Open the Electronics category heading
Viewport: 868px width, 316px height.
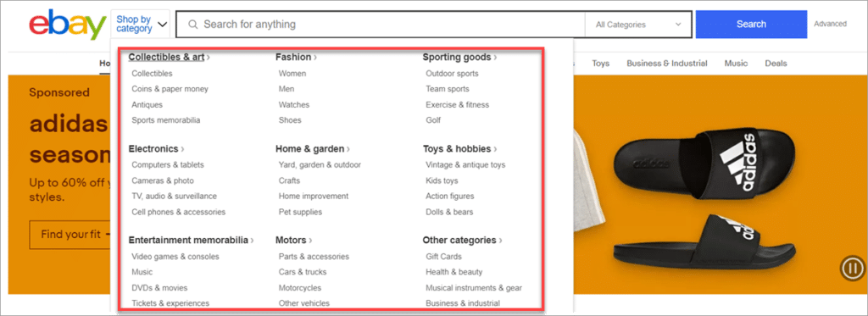click(x=156, y=149)
